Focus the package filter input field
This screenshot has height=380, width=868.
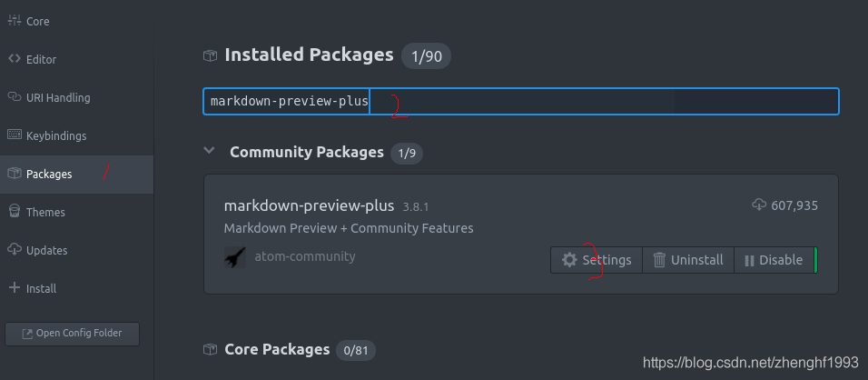pos(521,102)
